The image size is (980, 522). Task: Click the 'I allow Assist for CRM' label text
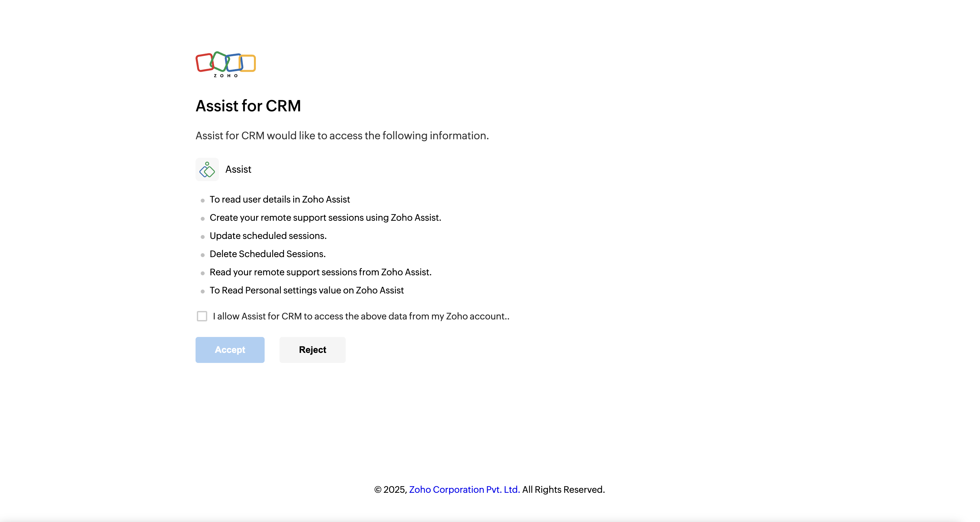tap(361, 317)
